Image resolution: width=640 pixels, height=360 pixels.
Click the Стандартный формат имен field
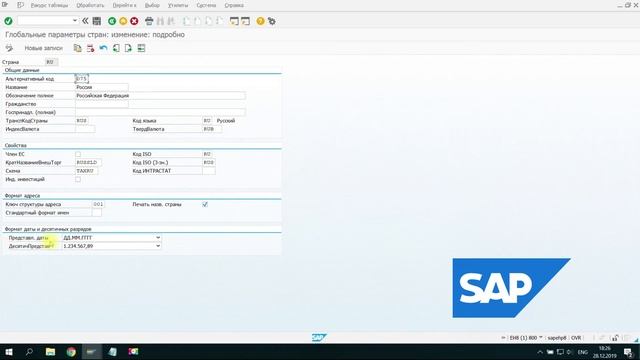point(97,213)
